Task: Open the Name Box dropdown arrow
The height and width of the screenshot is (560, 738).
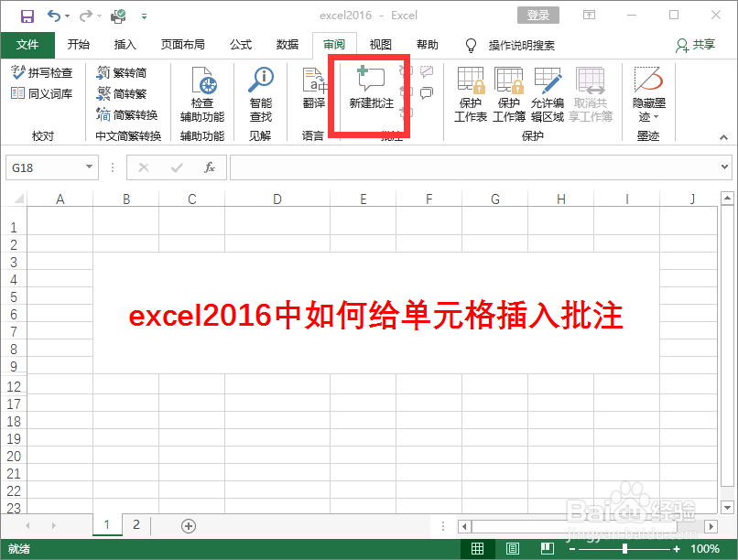Action: pos(89,167)
